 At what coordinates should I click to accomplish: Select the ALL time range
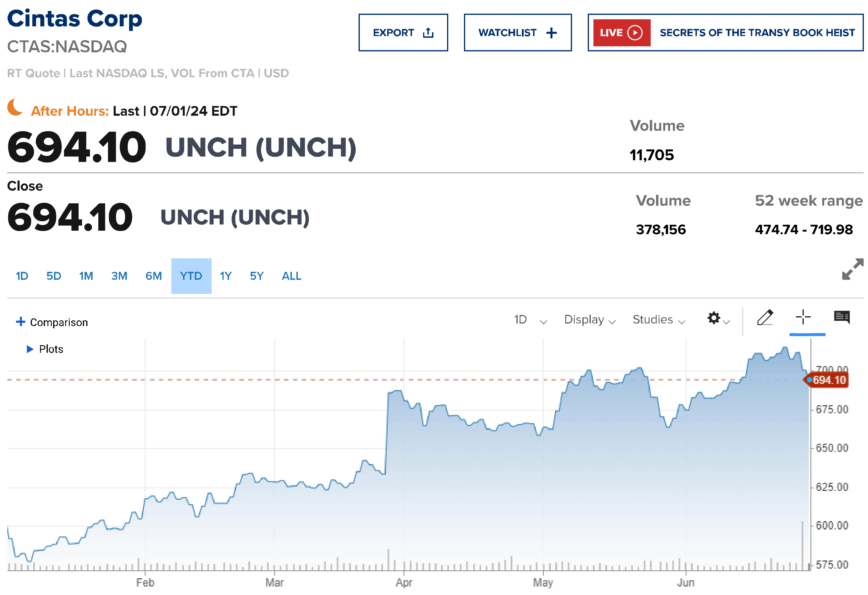click(x=291, y=276)
